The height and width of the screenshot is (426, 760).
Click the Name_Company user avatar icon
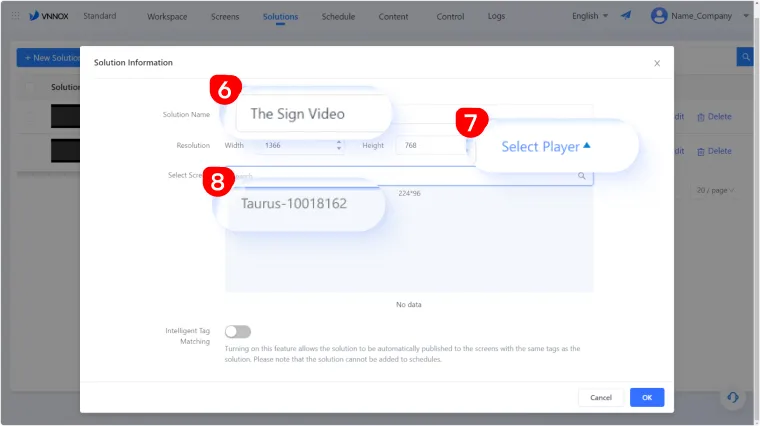click(658, 16)
